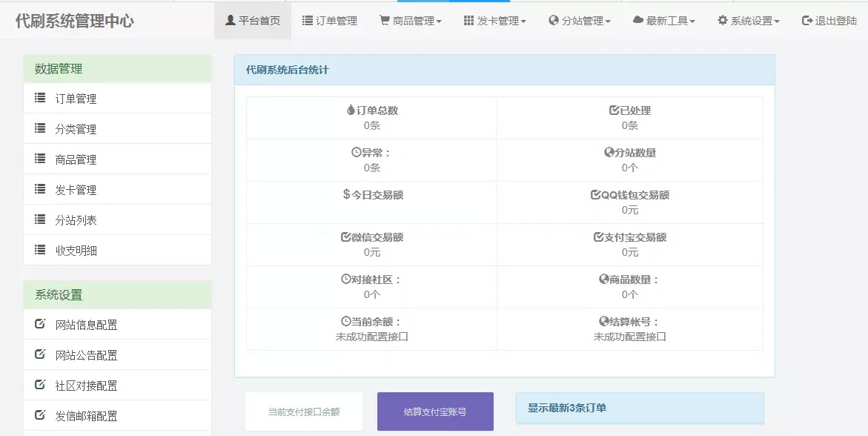The height and width of the screenshot is (436, 868).
Task: Click the globe icon beside 分站数量
Action: click(x=609, y=153)
